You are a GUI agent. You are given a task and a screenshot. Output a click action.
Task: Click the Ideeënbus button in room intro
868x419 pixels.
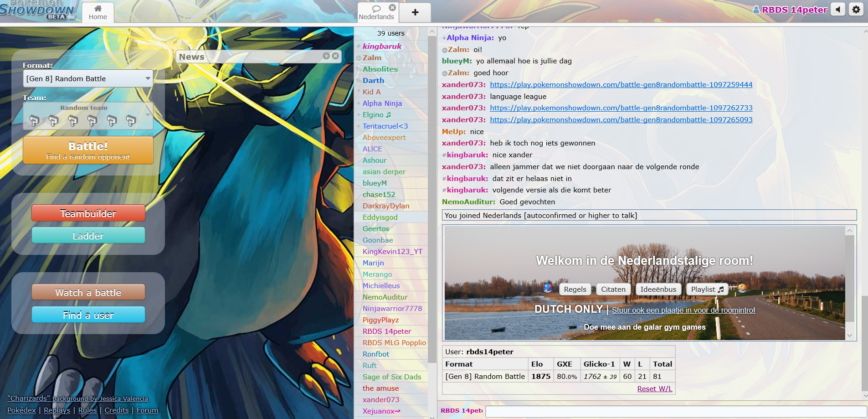point(658,289)
